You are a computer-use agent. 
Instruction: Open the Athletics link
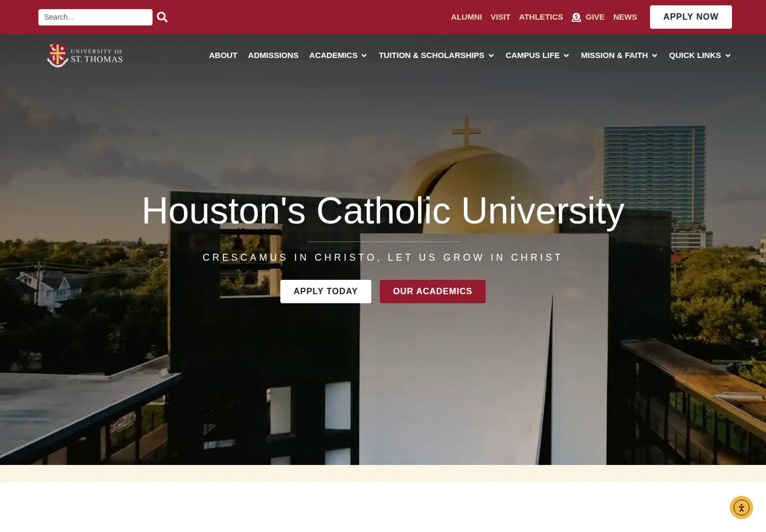[x=541, y=17]
